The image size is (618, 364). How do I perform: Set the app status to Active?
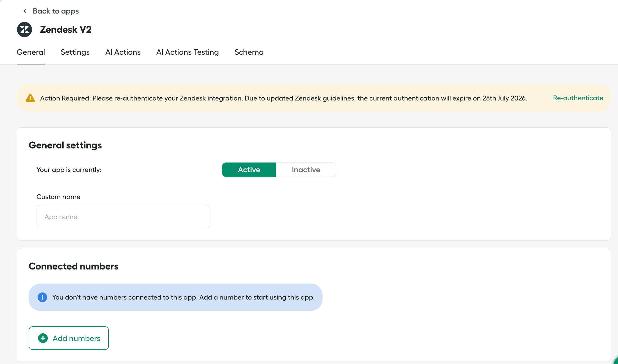(x=249, y=170)
